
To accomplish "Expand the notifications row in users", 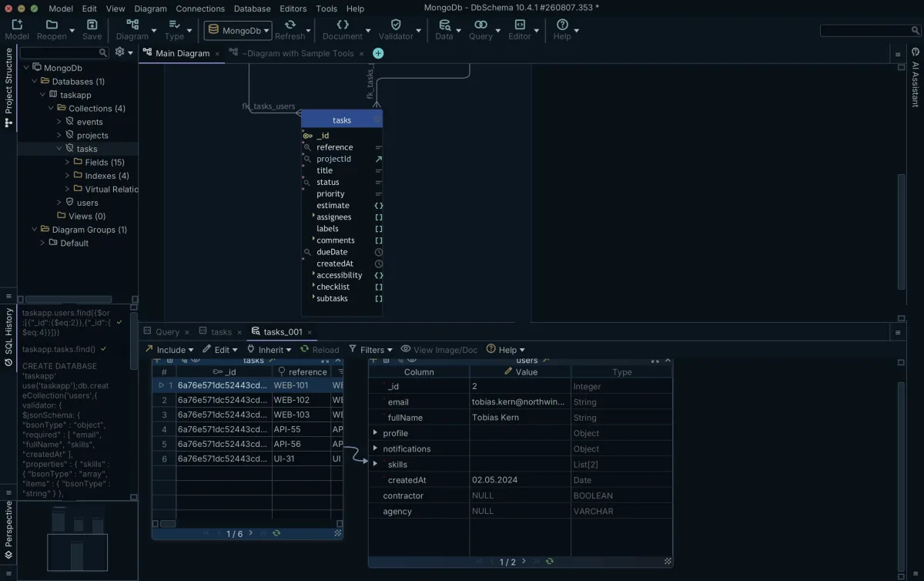I will (375, 448).
